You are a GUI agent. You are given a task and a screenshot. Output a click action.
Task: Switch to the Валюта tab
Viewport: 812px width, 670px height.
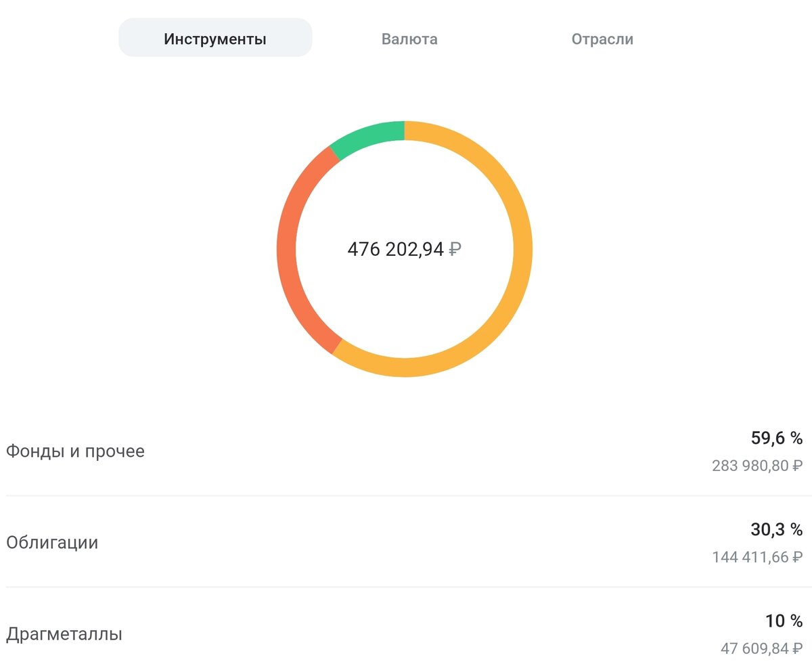(x=409, y=39)
